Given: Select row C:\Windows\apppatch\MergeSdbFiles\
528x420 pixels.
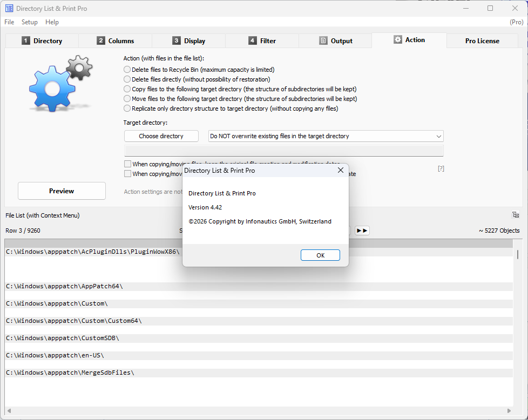Looking at the screenshot, I should coord(259,373).
